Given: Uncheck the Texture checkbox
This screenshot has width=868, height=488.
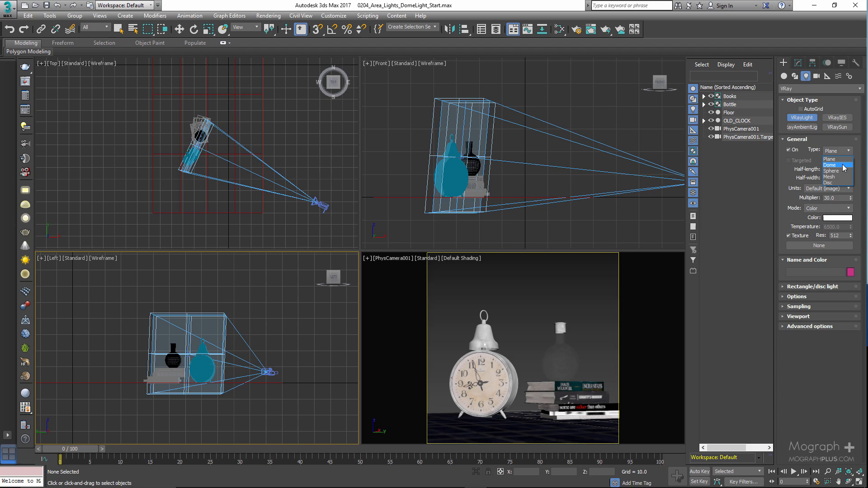Looking at the screenshot, I should click(x=788, y=235).
